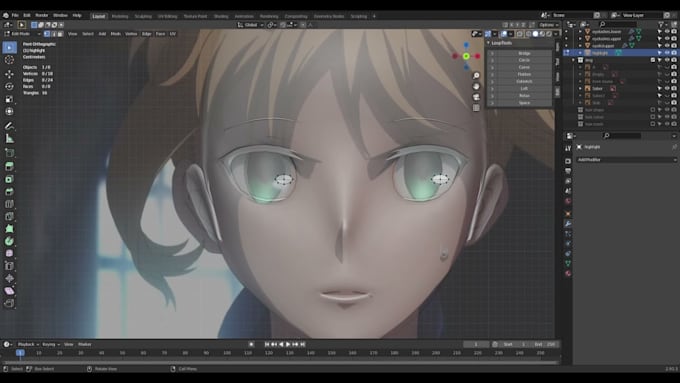Viewport: 680px width, 383px height.
Task: Open the Render menu
Action: click(42, 15)
